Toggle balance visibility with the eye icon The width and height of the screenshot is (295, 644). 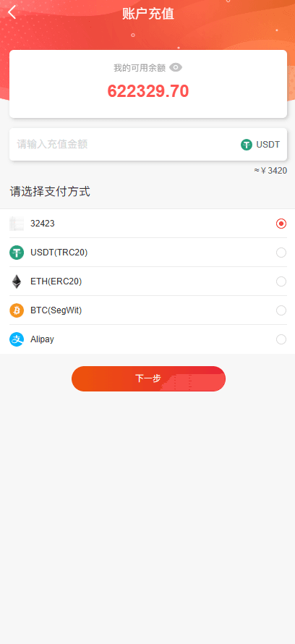(176, 67)
